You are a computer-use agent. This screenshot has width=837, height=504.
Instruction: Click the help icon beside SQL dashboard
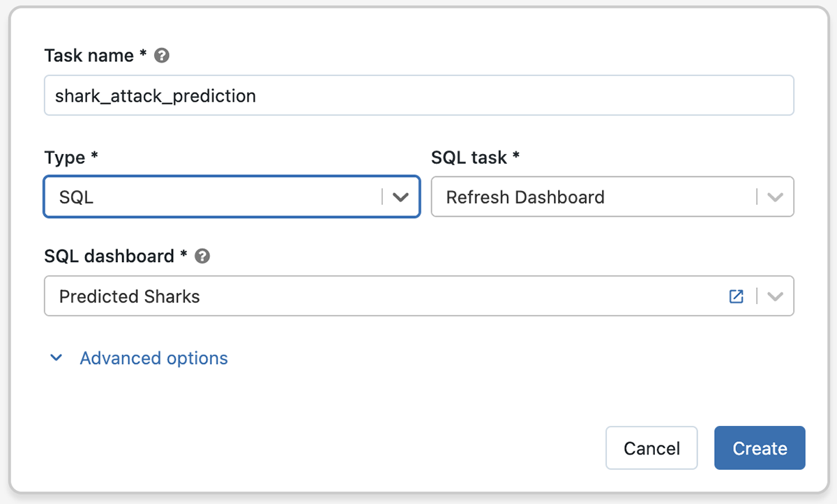[x=202, y=257]
